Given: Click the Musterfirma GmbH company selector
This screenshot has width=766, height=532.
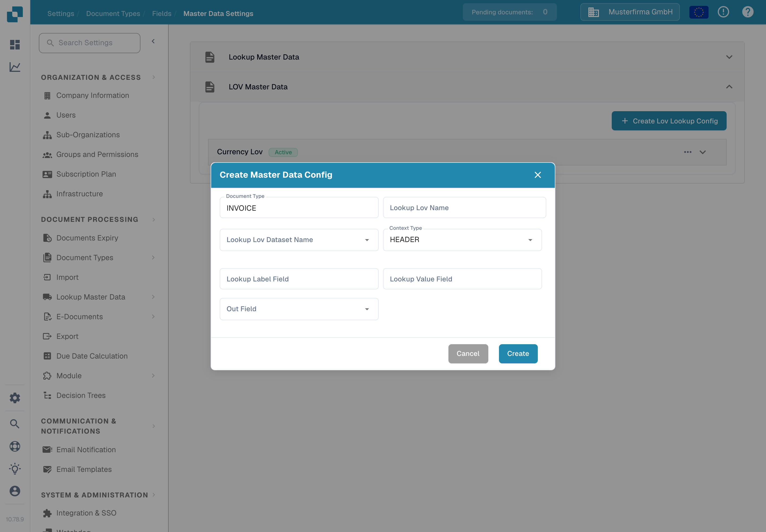Looking at the screenshot, I should [630, 12].
